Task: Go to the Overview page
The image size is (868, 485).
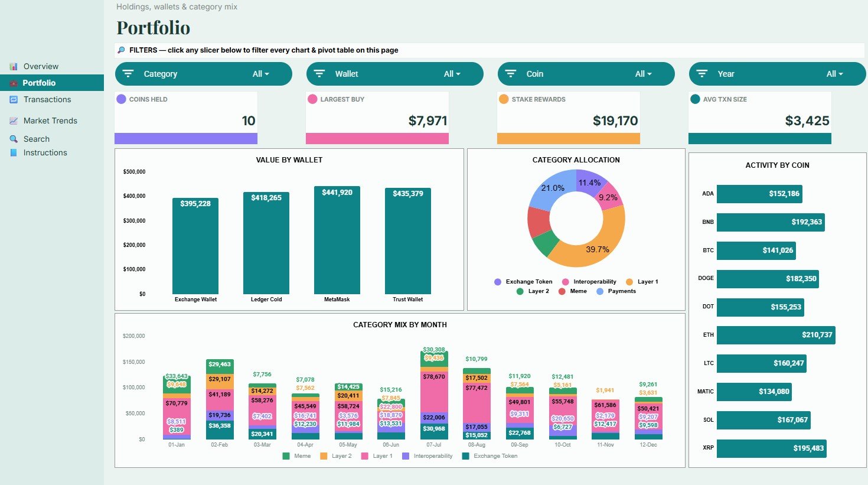Action: pos(41,67)
